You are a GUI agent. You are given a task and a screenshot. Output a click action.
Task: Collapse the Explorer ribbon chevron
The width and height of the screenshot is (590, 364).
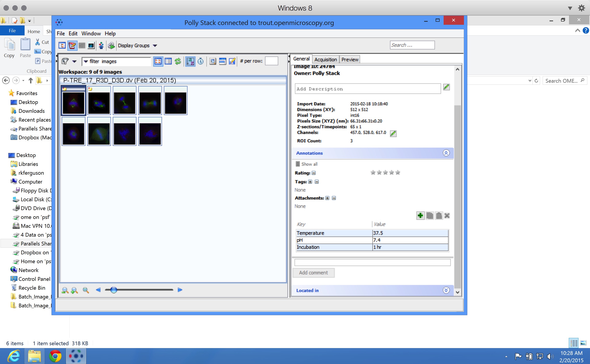click(x=577, y=31)
